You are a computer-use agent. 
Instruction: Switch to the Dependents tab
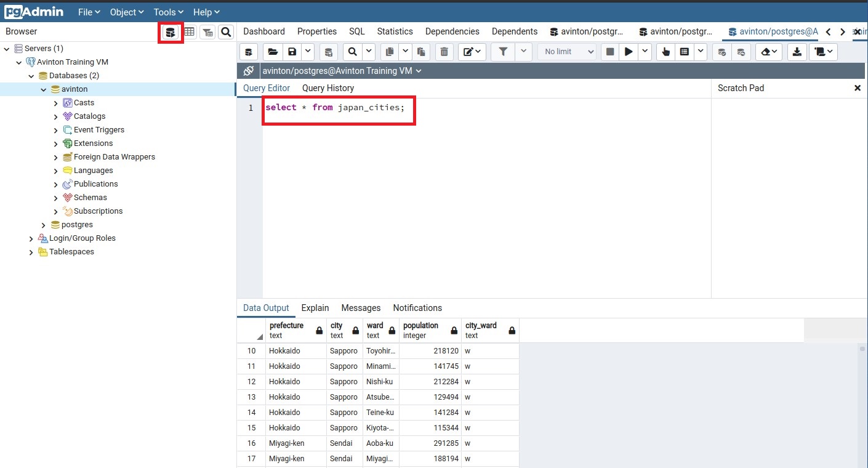pyautogui.click(x=515, y=31)
